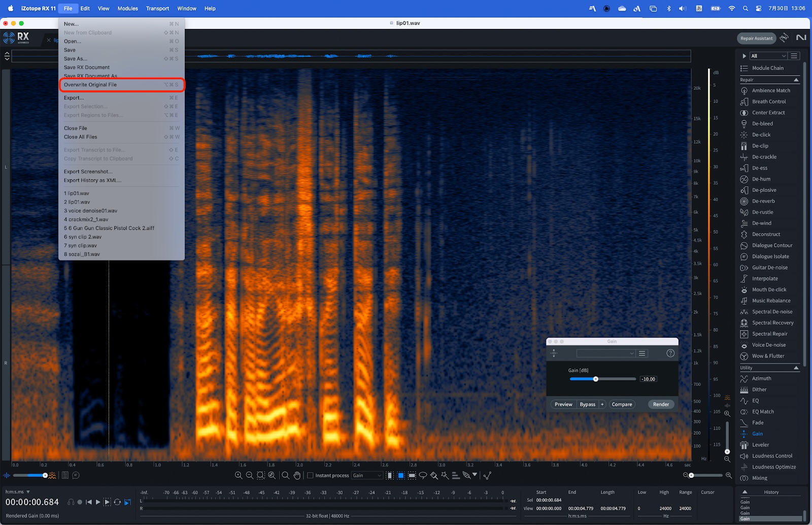This screenshot has width=812, height=525.
Task: Click the Render button
Action: click(x=661, y=405)
